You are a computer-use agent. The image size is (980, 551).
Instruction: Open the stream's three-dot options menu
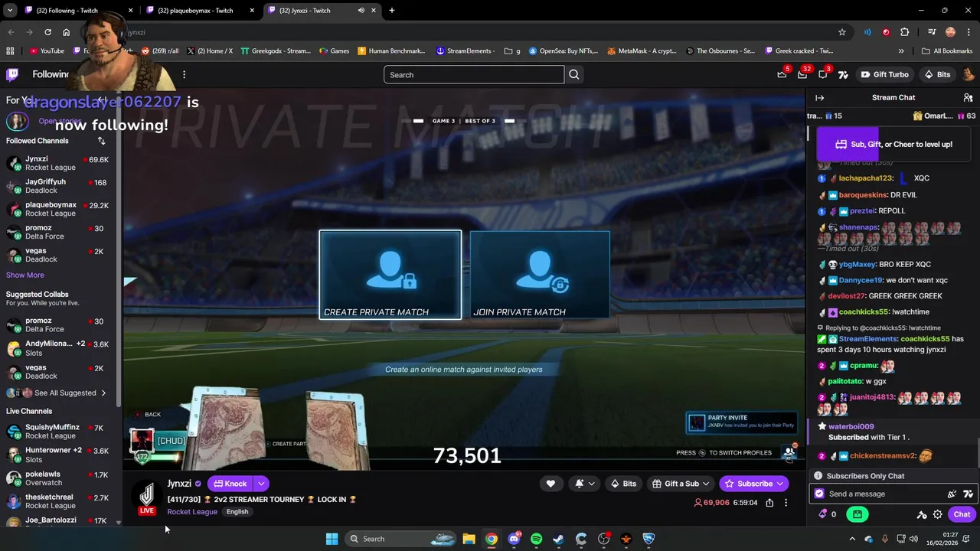(786, 503)
